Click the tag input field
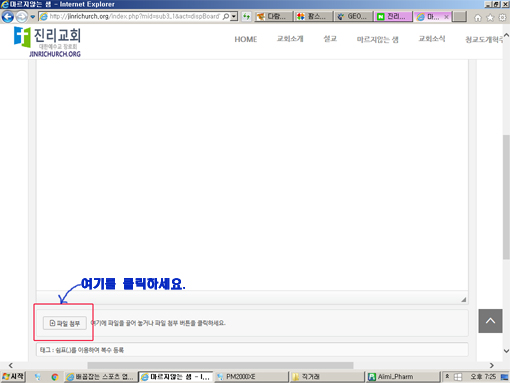The height and width of the screenshot is (383, 510). [x=252, y=350]
